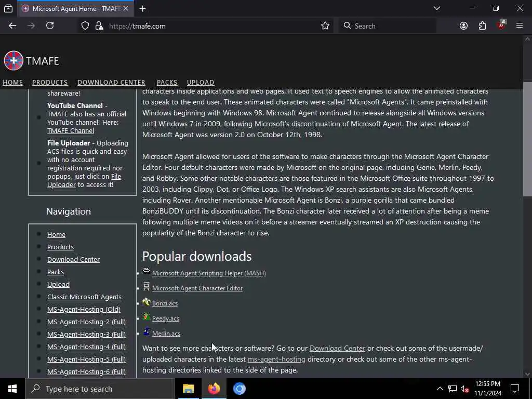Click the page vertical scrollbar thumb
Image resolution: width=532 pixels, height=399 pixels.
pyautogui.click(x=527, y=139)
